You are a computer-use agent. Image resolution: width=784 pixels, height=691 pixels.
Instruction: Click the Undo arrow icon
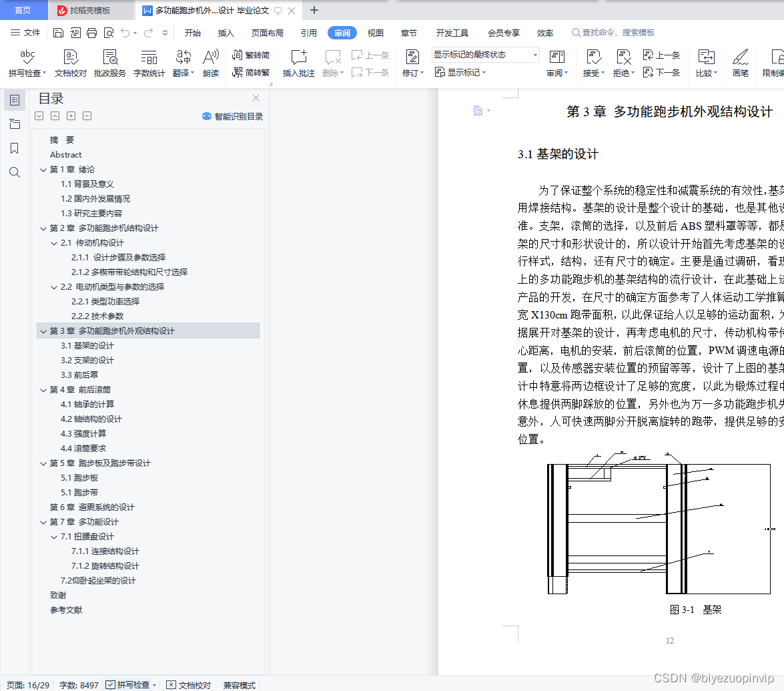(x=125, y=33)
